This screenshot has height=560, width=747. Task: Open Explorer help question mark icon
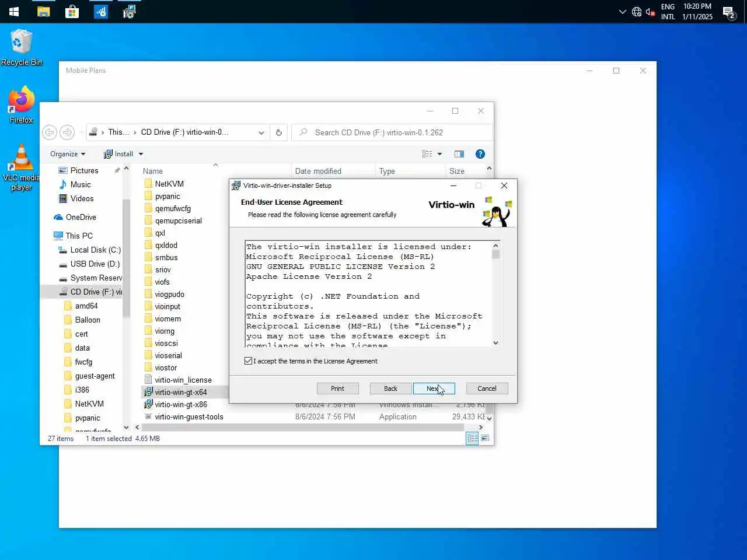[x=480, y=154]
